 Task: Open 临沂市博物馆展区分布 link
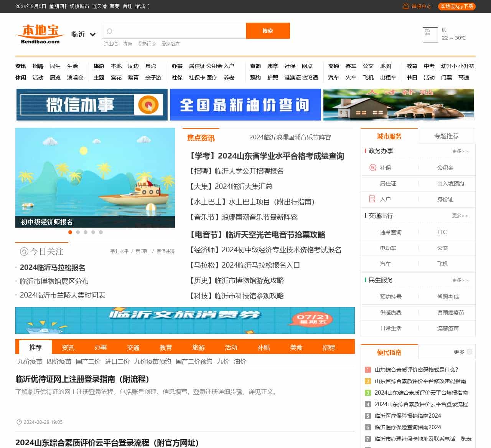point(54,281)
